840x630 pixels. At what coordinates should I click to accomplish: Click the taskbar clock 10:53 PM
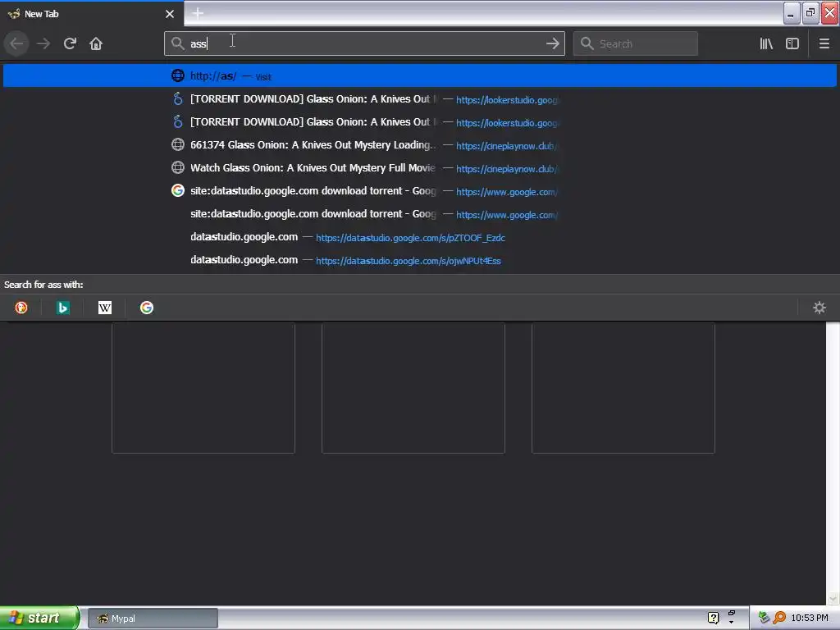[810, 618]
